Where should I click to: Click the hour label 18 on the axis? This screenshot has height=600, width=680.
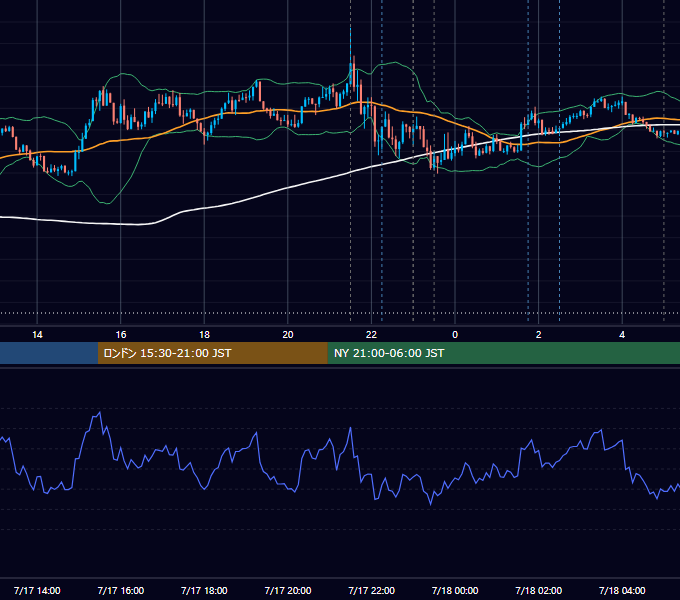(204, 335)
